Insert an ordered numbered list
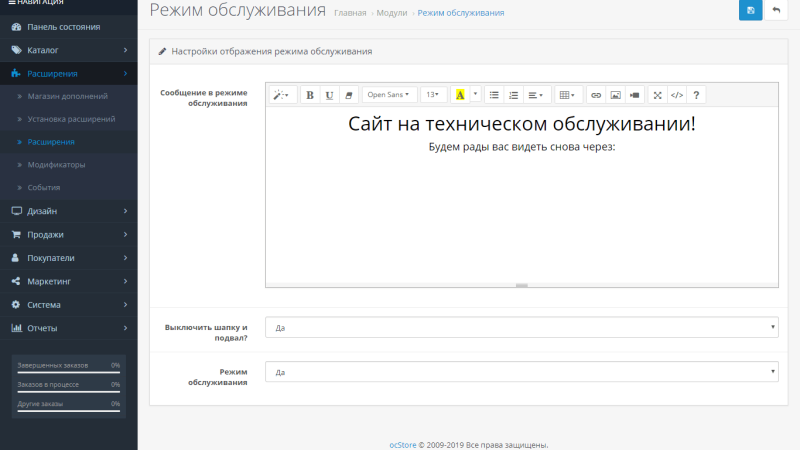Screen dimensions: 800x450 pyautogui.click(x=513, y=95)
